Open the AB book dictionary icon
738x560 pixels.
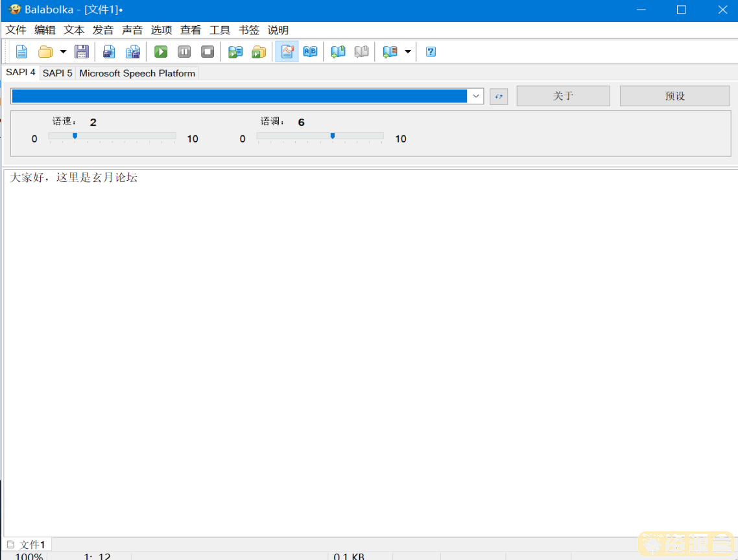pyautogui.click(x=310, y=51)
